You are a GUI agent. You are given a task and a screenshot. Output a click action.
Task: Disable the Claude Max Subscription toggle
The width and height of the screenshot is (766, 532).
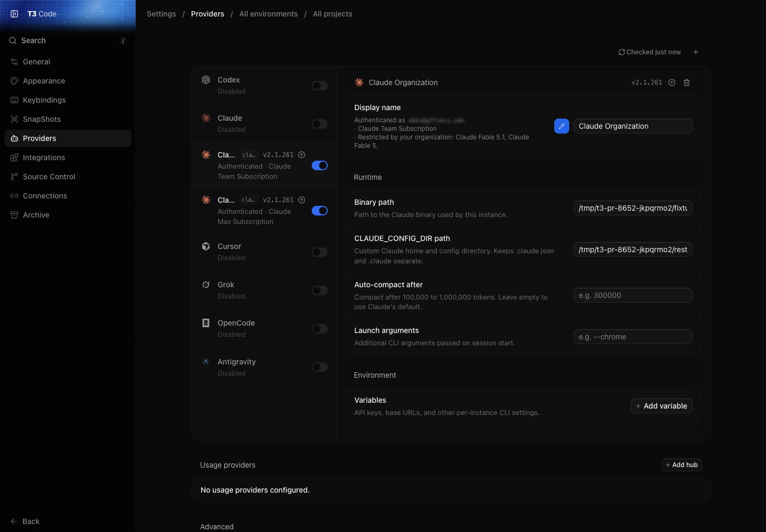point(320,211)
